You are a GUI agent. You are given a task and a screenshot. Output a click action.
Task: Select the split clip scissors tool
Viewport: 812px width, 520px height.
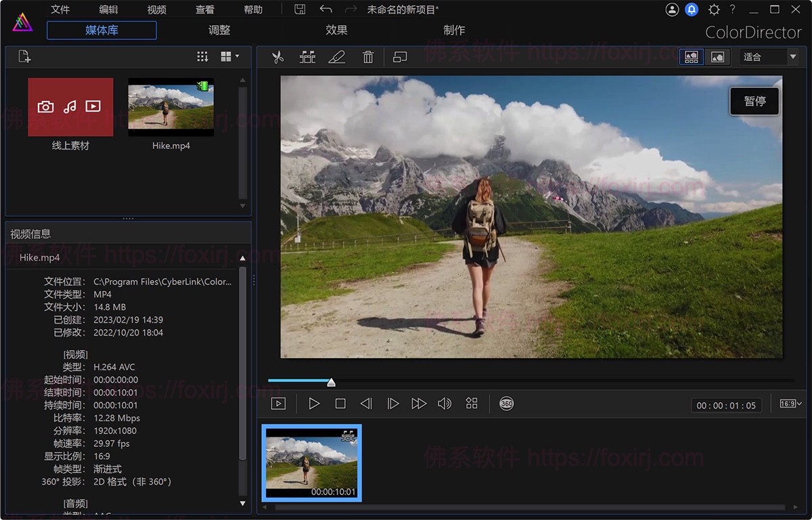pos(277,57)
